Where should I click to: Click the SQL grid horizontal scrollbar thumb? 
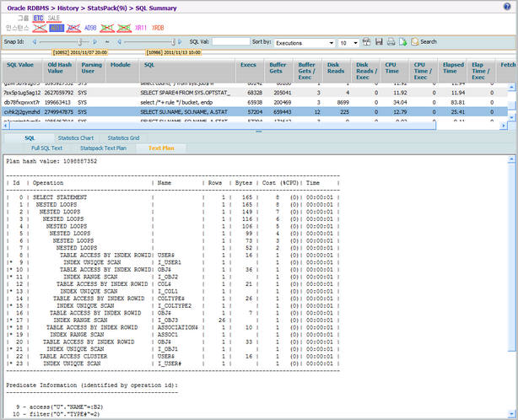(x=223, y=126)
